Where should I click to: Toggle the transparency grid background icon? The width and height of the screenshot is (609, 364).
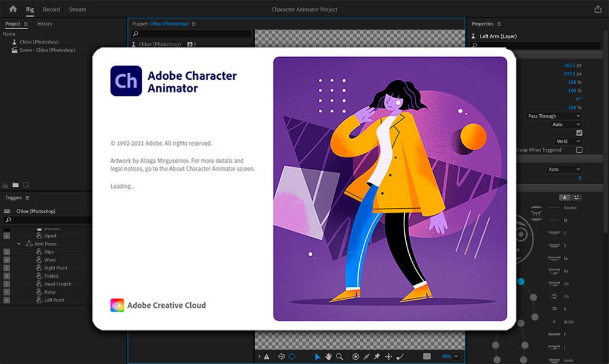427,356
